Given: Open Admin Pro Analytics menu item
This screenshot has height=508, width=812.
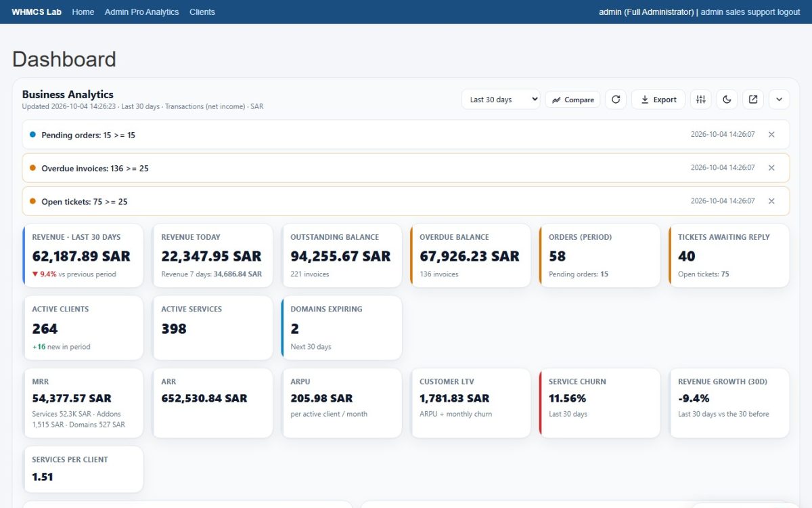Looking at the screenshot, I should click(142, 12).
